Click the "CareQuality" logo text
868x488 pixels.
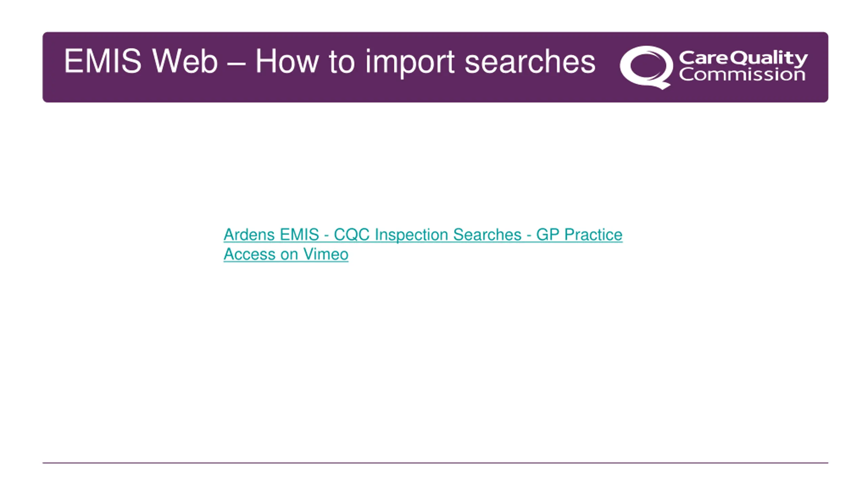pyautogui.click(x=743, y=58)
